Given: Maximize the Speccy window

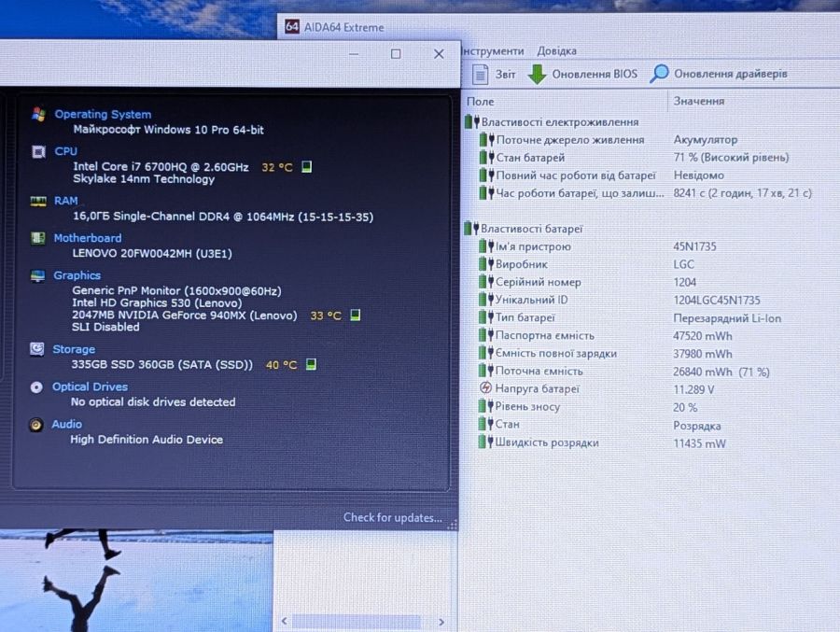Looking at the screenshot, I should pos(396,53).
